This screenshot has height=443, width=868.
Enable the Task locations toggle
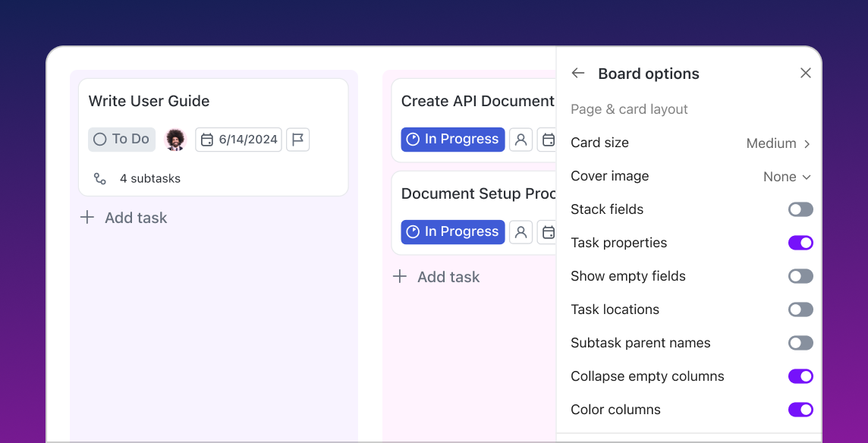(x=800, y=309)
